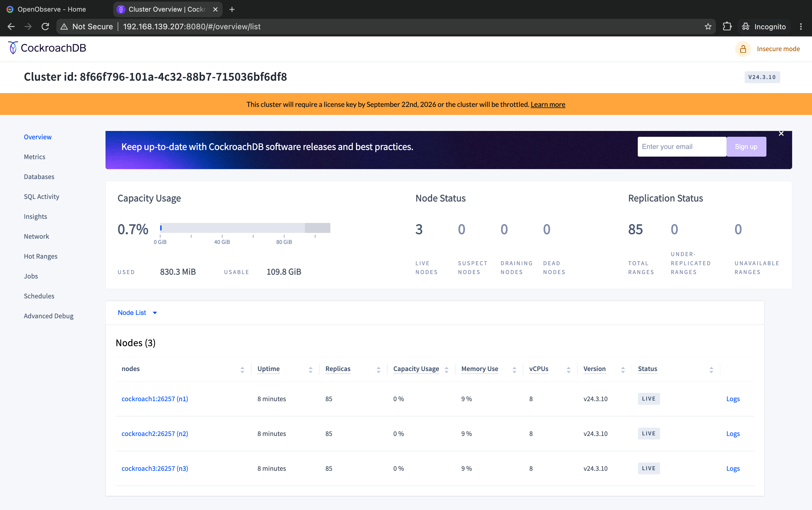Click the Memory Use column header
812x510 pixels.
click(479, 369)
